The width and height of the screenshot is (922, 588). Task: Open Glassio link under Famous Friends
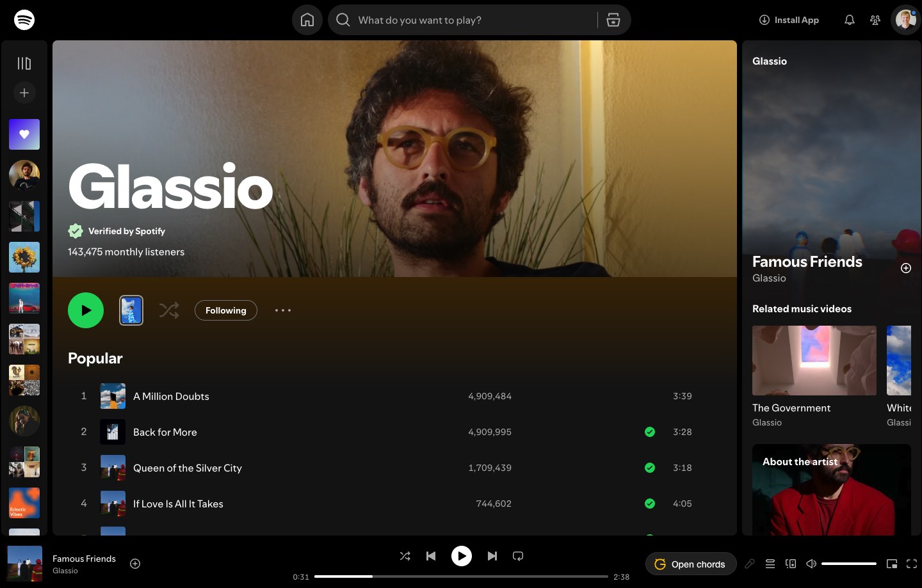(769, 278)
